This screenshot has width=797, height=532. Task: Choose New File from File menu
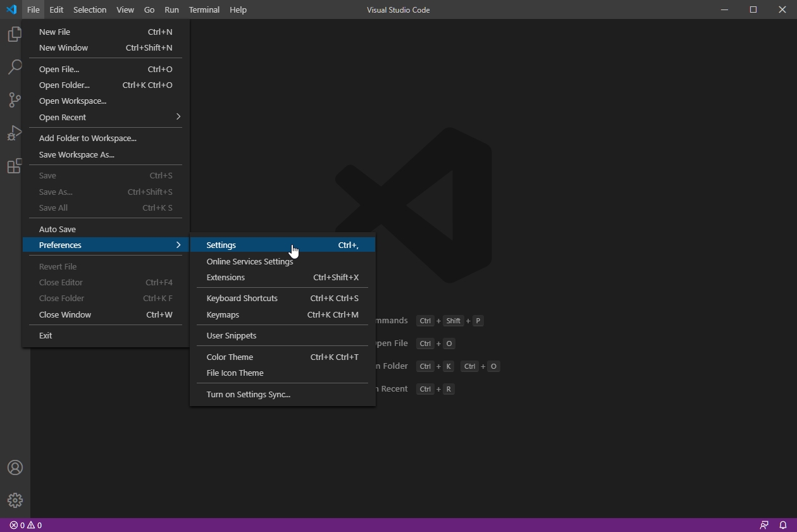click(x=106, y=32)
